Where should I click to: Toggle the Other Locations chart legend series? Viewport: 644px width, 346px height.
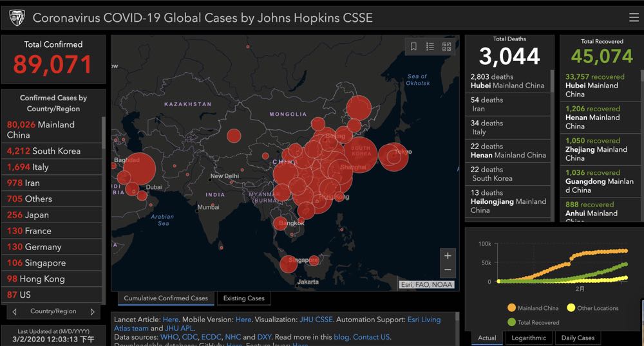coord(592,308)
